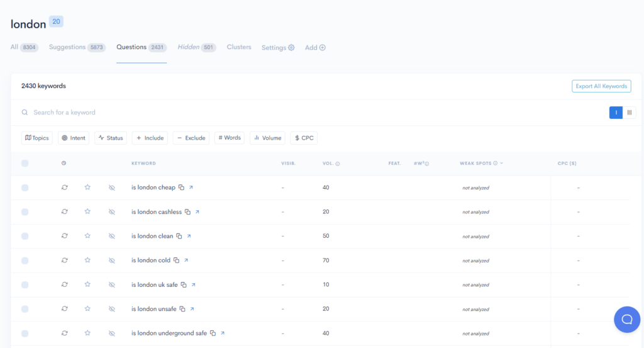644x348 pixels.
Task: Open the # Words filter
Action: pyautogui.click(x=230, y=138)
